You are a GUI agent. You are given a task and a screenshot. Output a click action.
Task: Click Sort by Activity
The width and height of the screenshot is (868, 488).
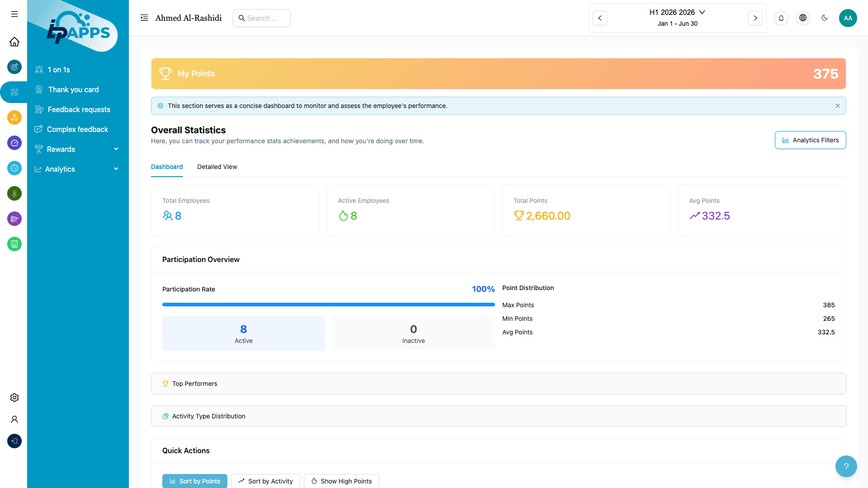coord(265,481)
